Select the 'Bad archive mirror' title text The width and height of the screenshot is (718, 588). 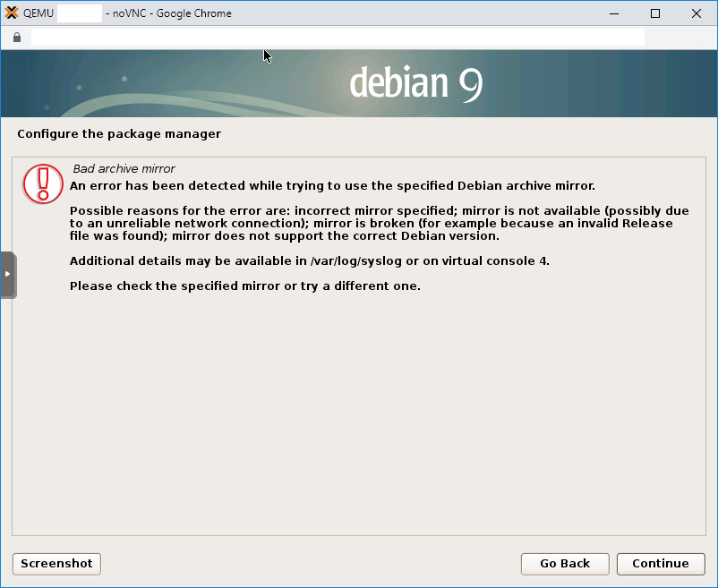click(124, 168)
